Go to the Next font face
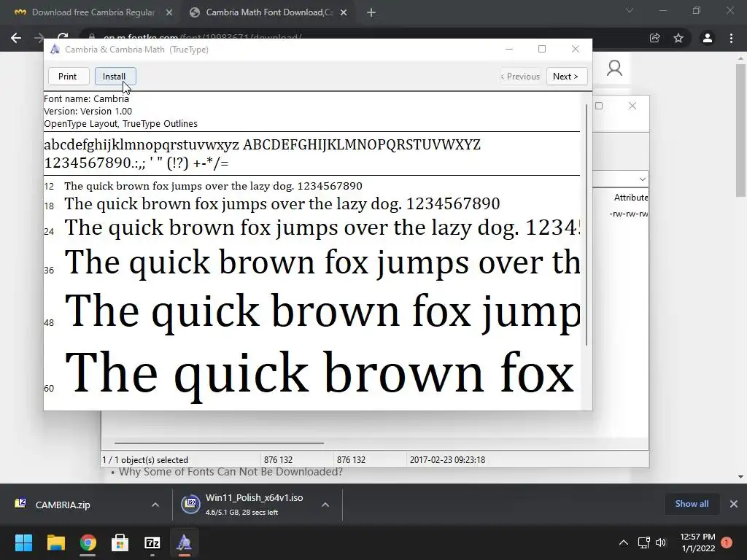Viewport: 747px width, 560px height. click(566, 76)
